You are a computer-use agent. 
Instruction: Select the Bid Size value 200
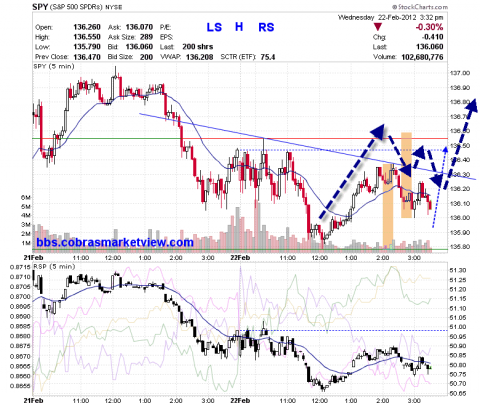[146, 57]
